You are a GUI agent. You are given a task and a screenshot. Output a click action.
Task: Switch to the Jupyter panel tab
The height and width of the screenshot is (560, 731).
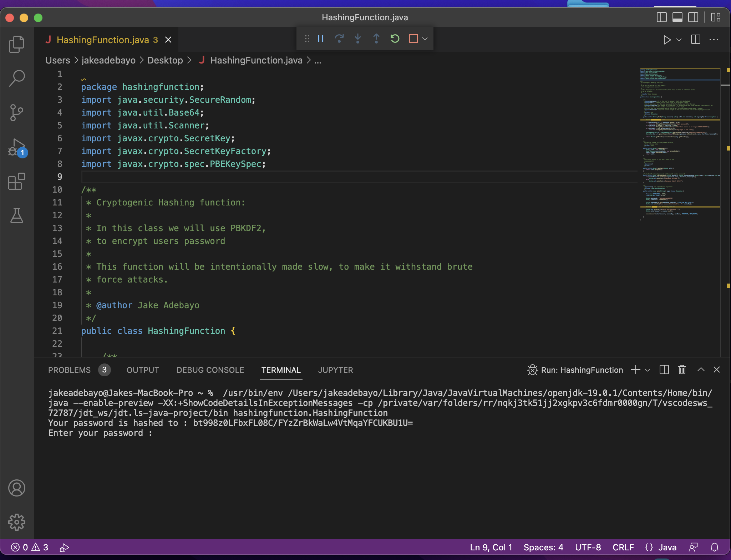pos(336,370)
